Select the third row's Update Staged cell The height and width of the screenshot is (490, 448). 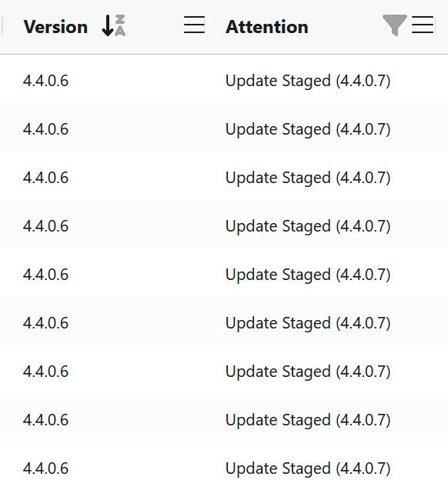[x=308, y=178]
